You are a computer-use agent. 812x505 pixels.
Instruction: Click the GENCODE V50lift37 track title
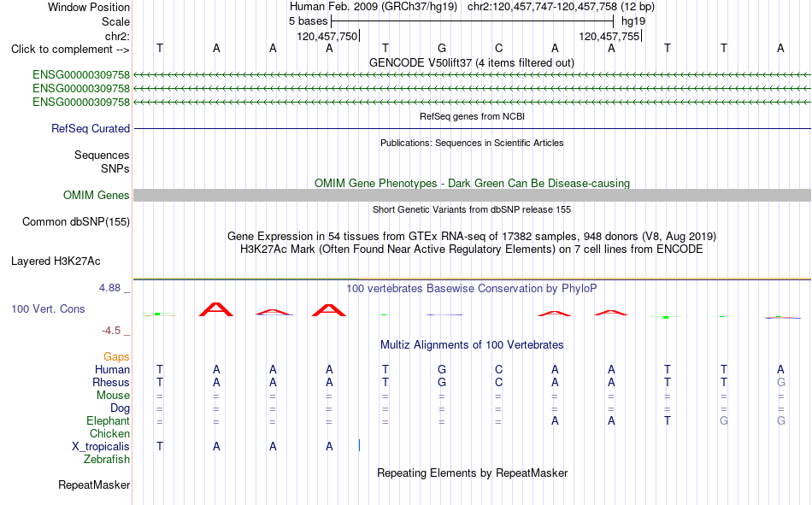click(x=472, y=62)
